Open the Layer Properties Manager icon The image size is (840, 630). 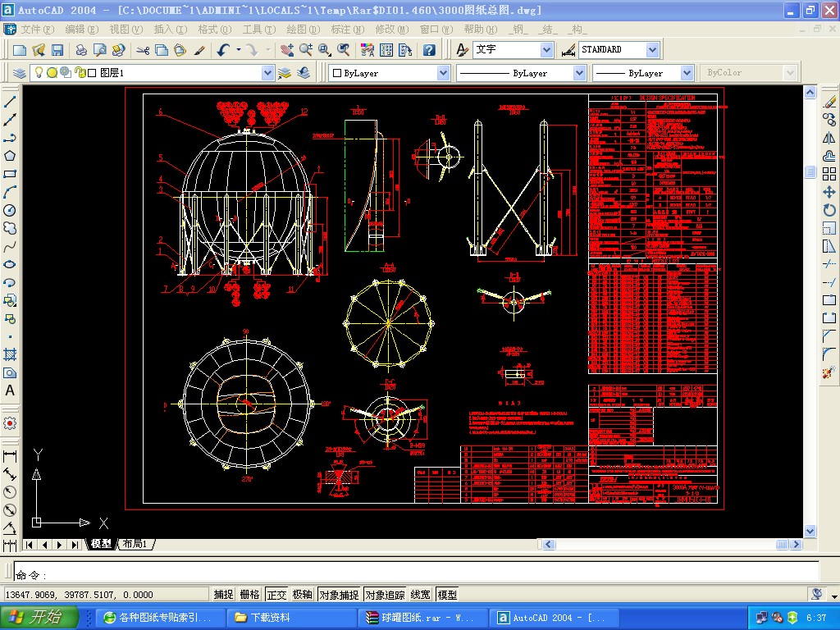20,73
